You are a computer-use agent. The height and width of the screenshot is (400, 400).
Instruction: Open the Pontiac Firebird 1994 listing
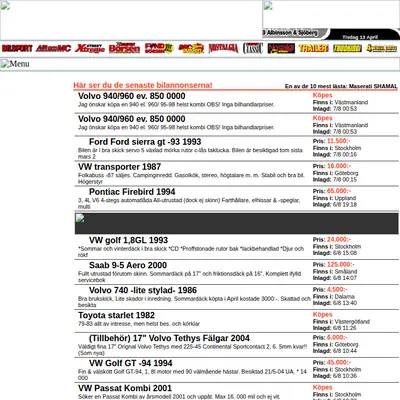pos(132,192)
